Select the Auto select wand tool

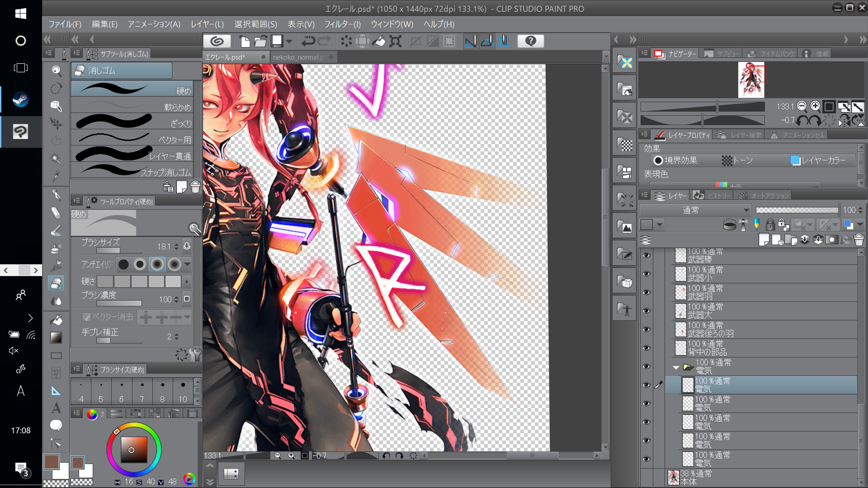tap(55, 159)
